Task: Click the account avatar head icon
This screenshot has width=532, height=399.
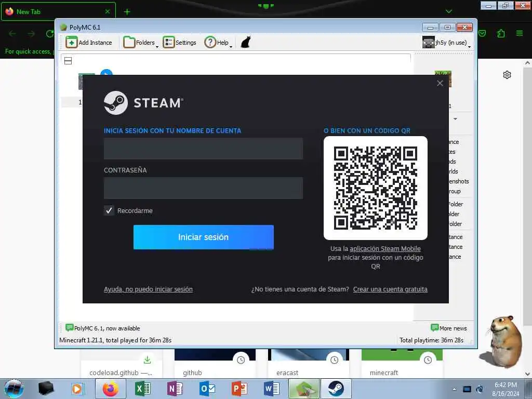Action: [x=428, y=43]
